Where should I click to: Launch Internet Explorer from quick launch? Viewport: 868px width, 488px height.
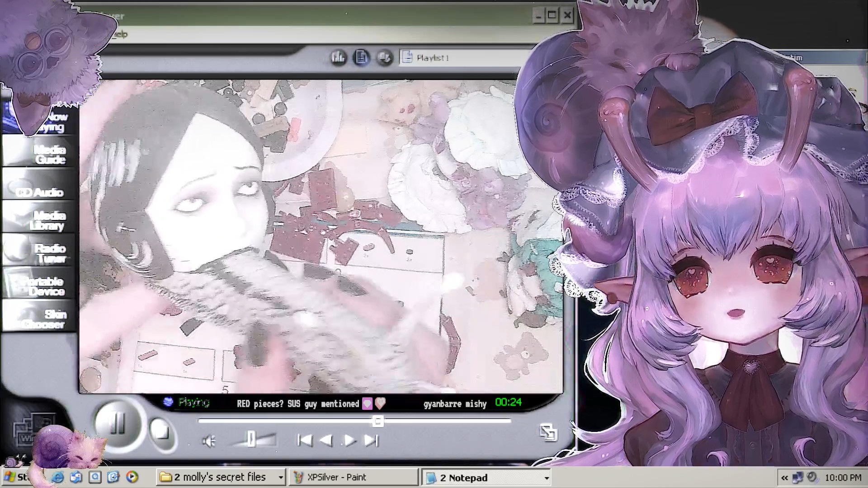[x=58, y=477]
